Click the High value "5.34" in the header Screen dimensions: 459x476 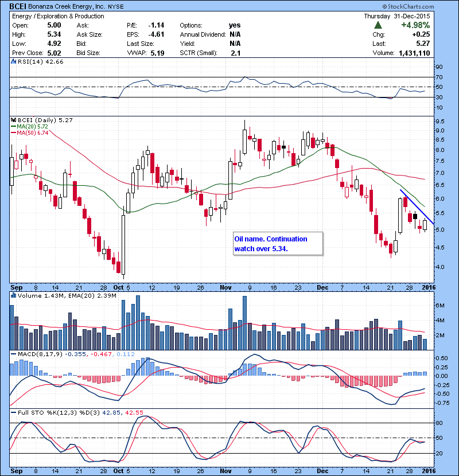(54, 34)
